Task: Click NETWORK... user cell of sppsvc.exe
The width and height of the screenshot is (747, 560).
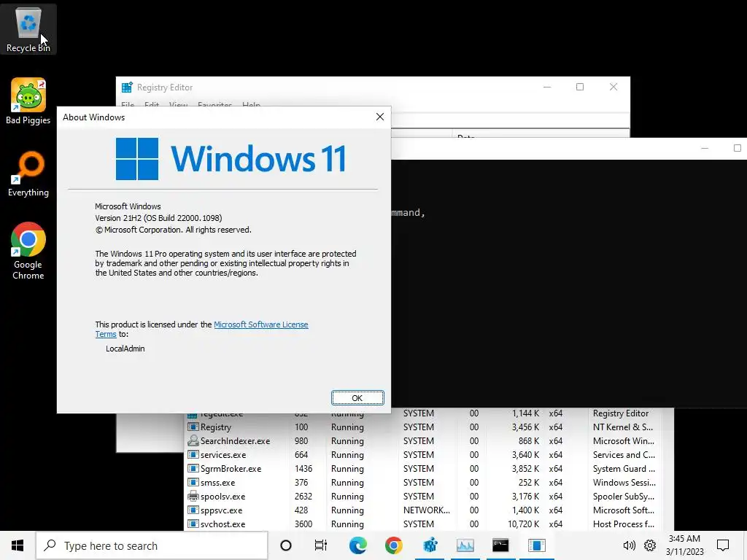Action: point(426,510)
